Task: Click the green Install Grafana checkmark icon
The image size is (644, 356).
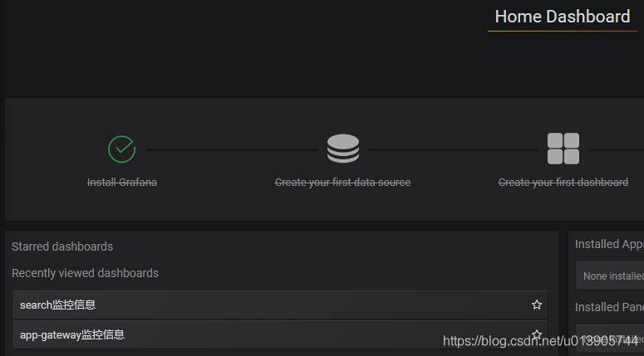Action: pyautogui.click(x=121, y=149)
